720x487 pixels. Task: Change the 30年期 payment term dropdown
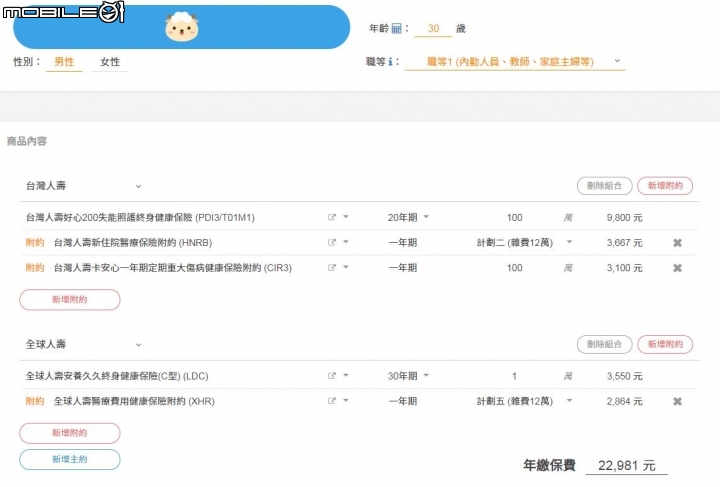coord(408,376)
